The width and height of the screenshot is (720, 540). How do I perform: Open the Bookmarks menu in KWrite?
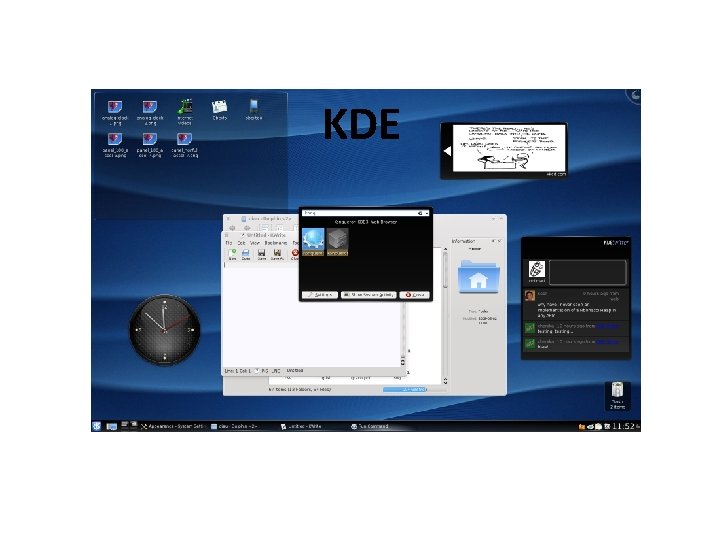(276, 243)
